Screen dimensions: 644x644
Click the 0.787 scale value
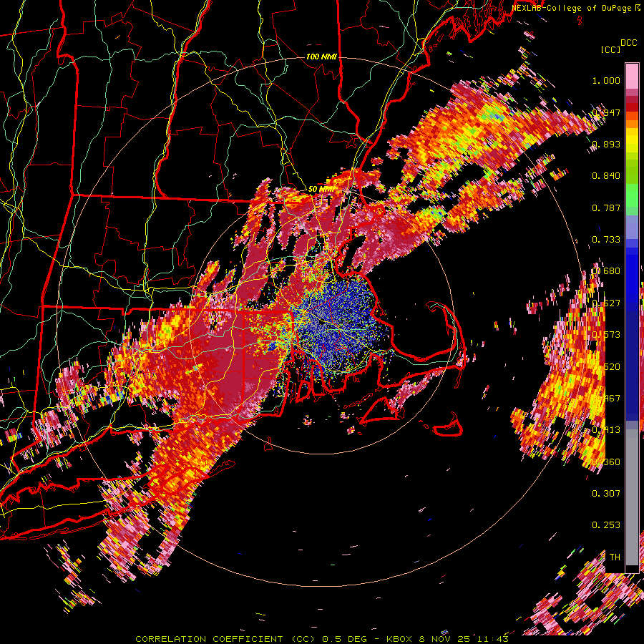click(606, 208)
